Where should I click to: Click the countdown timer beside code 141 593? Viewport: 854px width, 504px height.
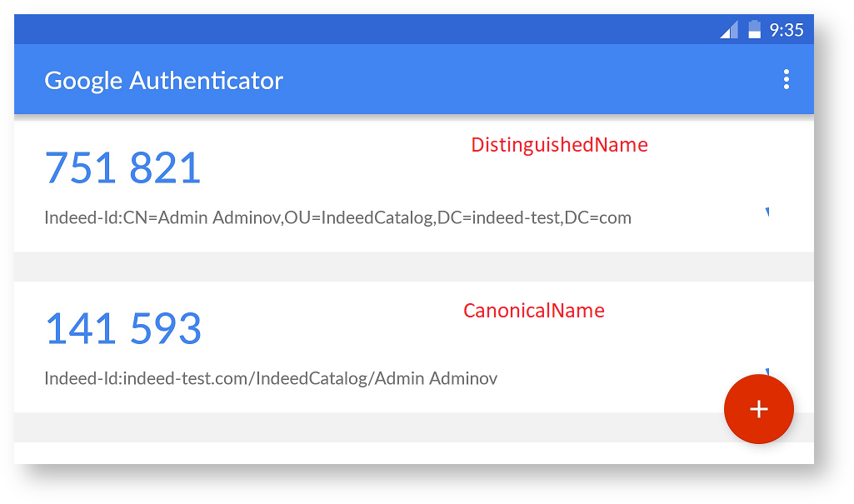tap(767, 372)
